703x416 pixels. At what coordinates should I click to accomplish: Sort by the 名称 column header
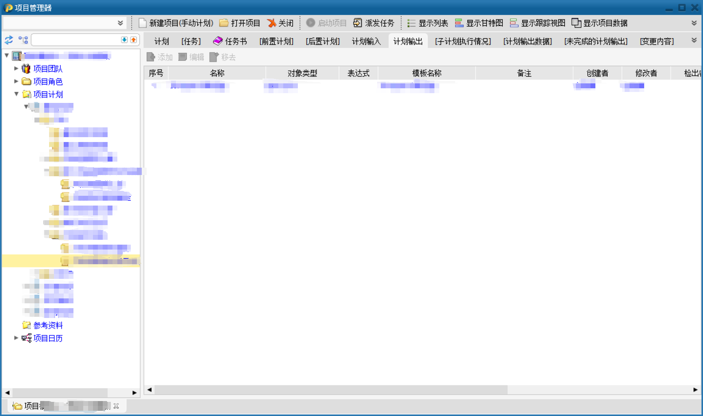click(x=217, y=73)
